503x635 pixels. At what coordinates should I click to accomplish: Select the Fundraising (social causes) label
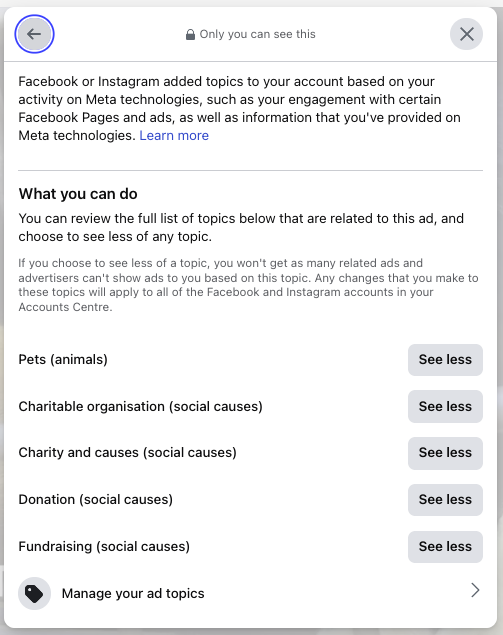coord(104,547)
